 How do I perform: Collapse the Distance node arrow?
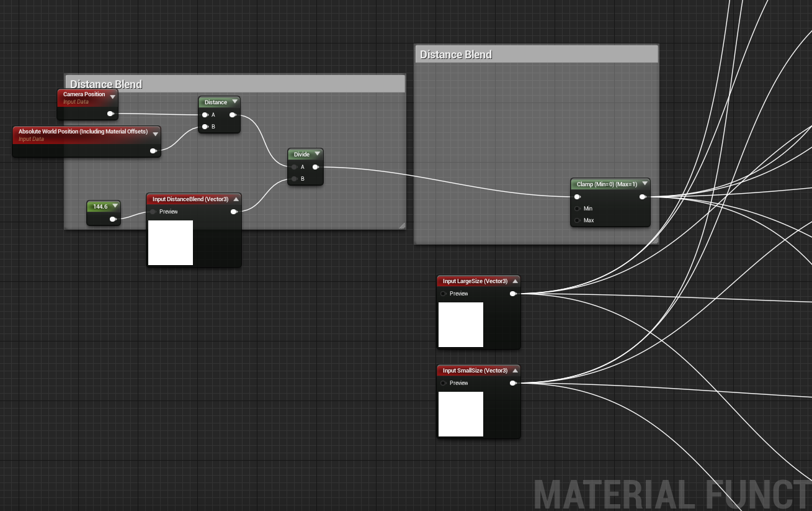pos(234,102)
